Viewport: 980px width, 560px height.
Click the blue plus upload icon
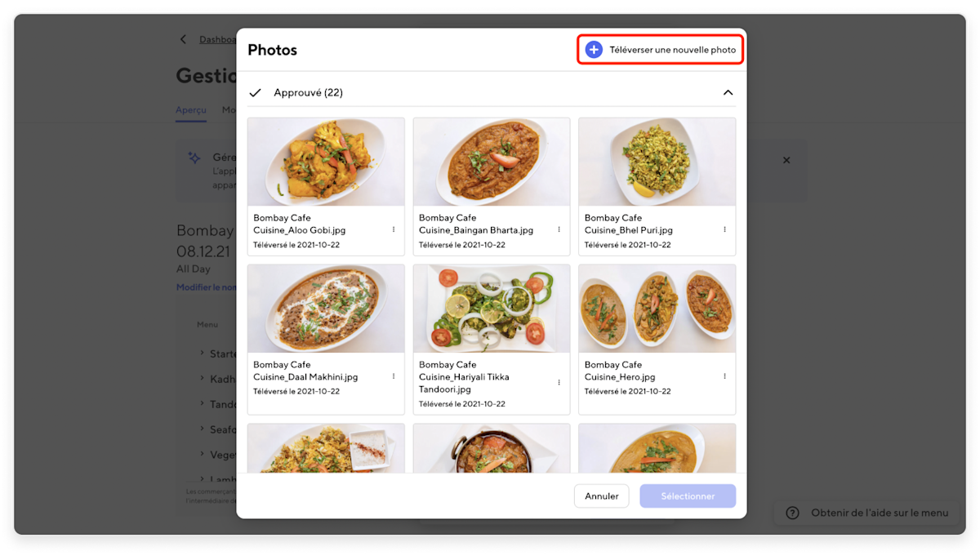(x=594, y=50)
